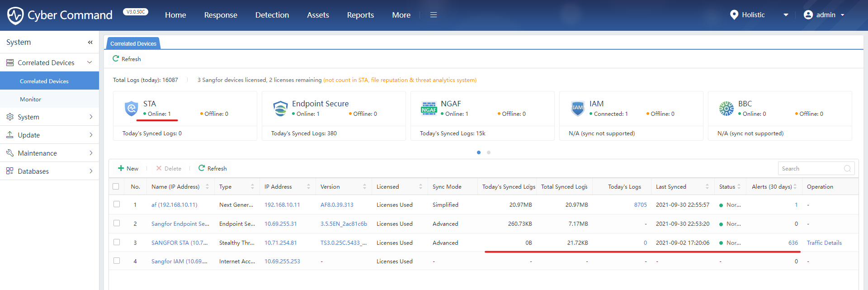Open the hamburger menu icon in navbar
Image resolution: width=868 pixels, height=290 pixels.
tap(434, 15)
